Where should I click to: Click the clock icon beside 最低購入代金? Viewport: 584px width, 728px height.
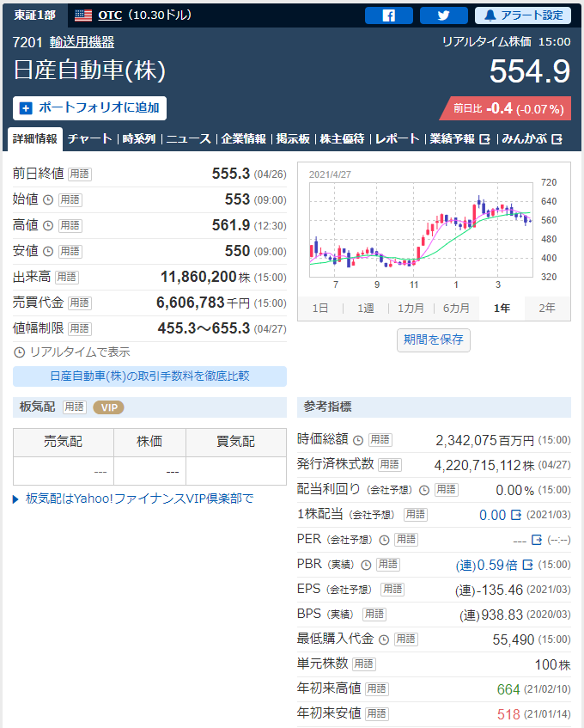pyautogui.click(x=384, y=639)
